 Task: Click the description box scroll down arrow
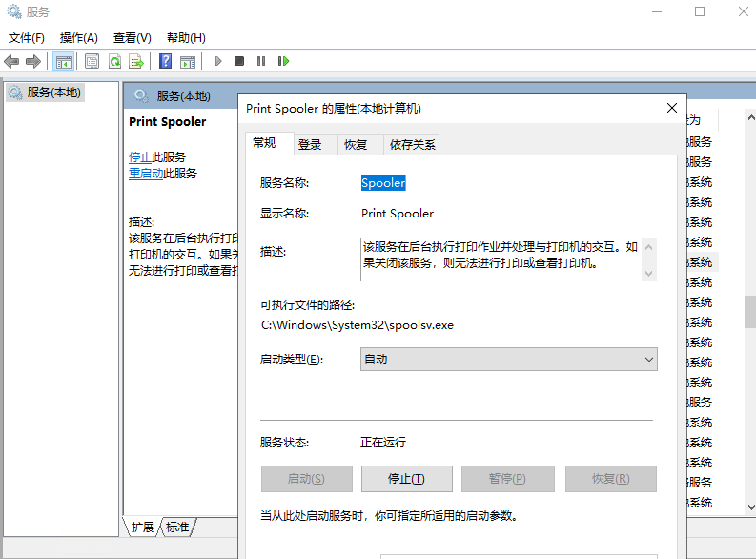(649, 274)
